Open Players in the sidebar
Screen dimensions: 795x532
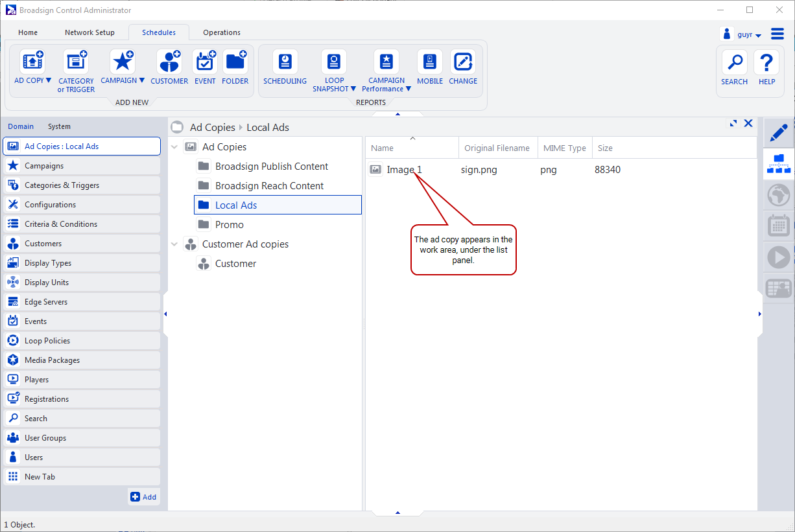[82, 380]
